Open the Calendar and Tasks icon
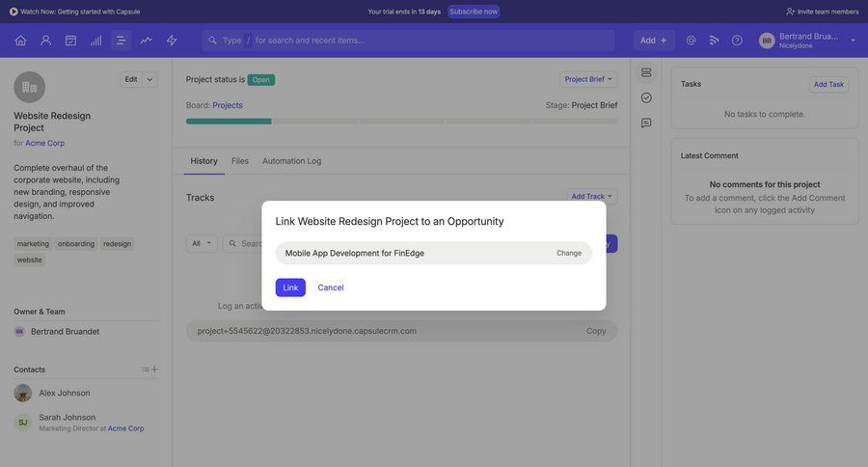 pos(70,41)
